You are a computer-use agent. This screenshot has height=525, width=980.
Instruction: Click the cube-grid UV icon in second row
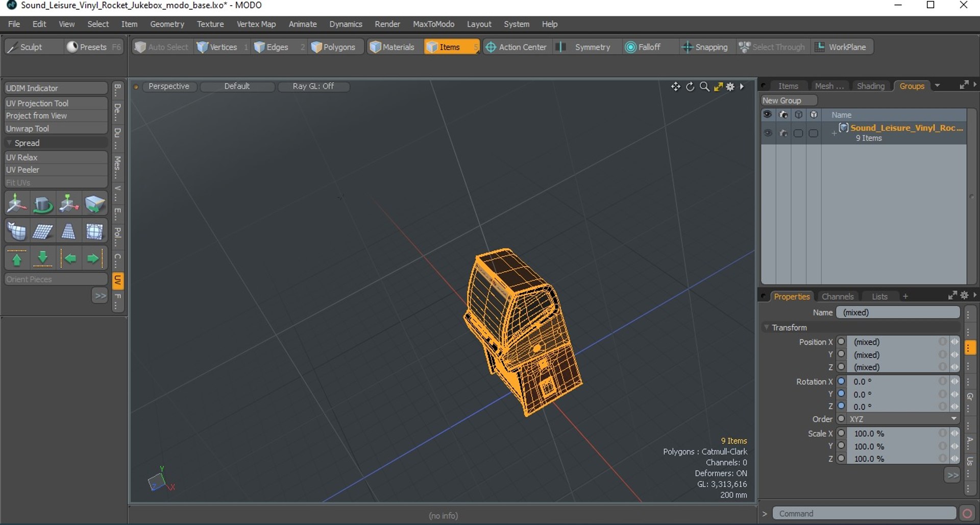click(x=16, y=232)
